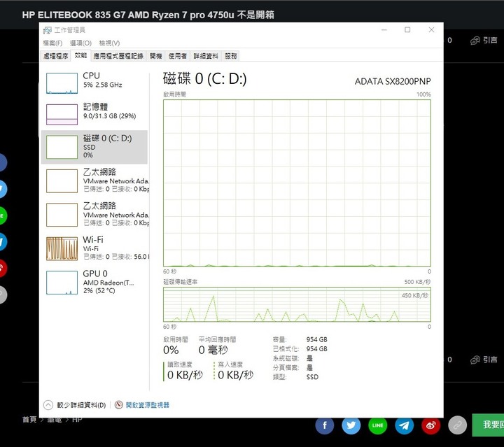
Task: Click the Task Manager app icon in title bar
Action: 48,30
